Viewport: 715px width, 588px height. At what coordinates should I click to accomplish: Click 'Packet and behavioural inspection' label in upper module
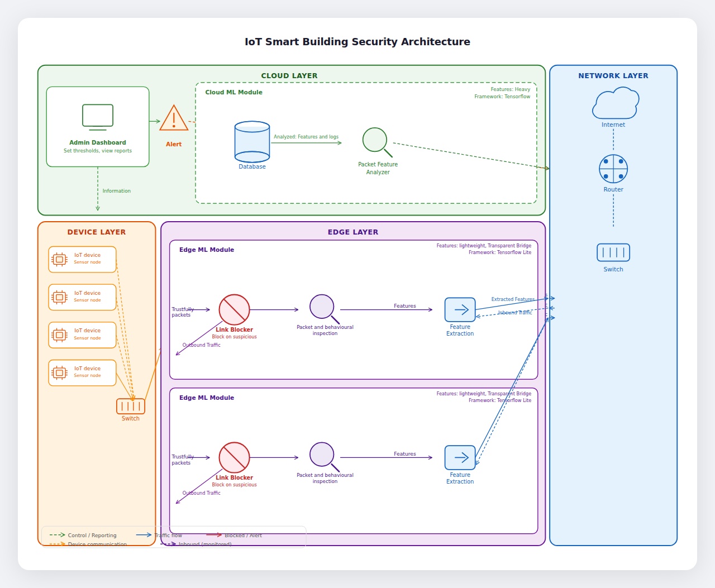[325, 331]
